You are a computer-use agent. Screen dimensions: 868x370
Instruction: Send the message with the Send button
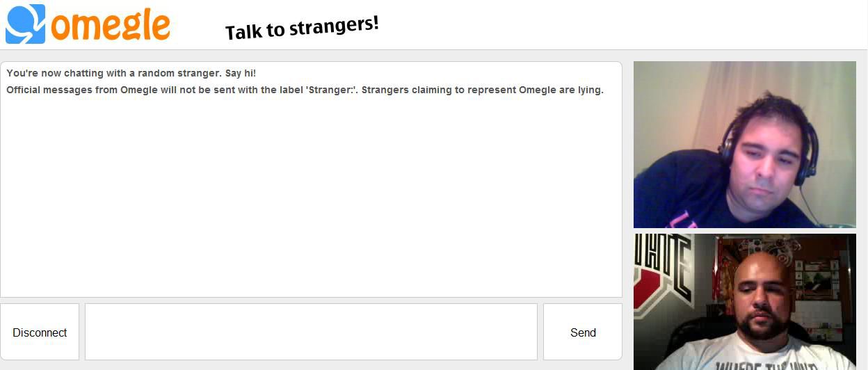click(x=583, y=332)
